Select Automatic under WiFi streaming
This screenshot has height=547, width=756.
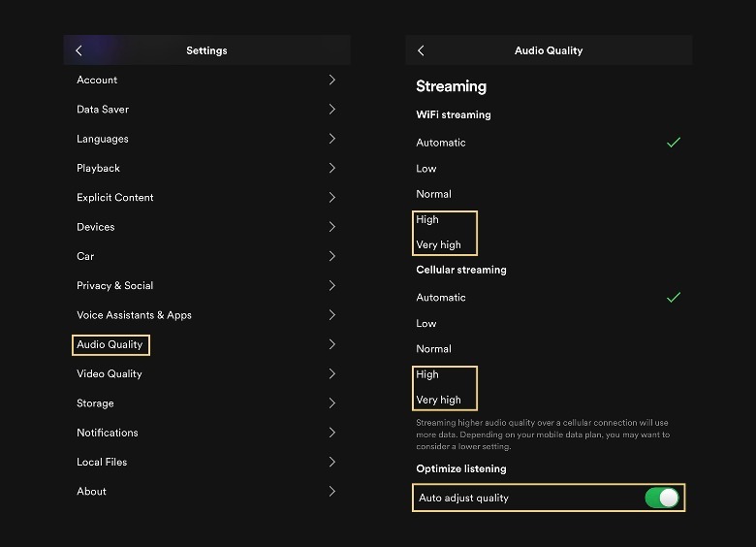click(441, 143)
